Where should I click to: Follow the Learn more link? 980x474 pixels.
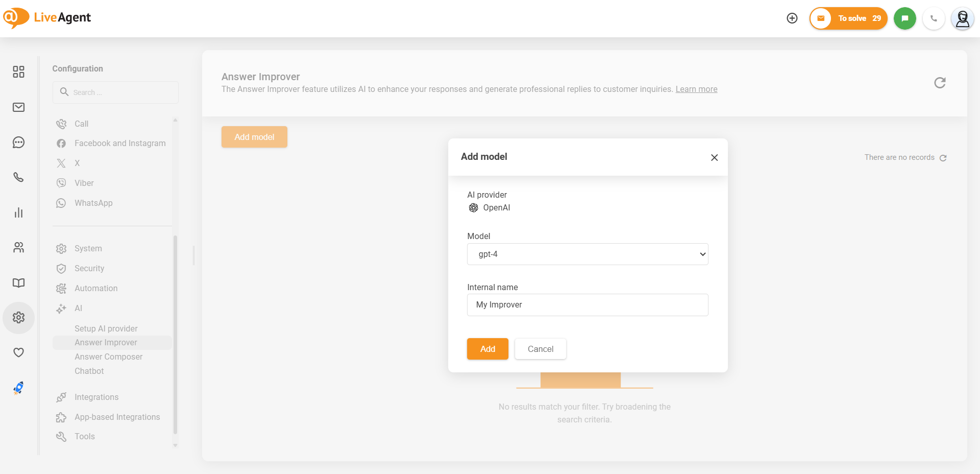click(x=696, y=89)
